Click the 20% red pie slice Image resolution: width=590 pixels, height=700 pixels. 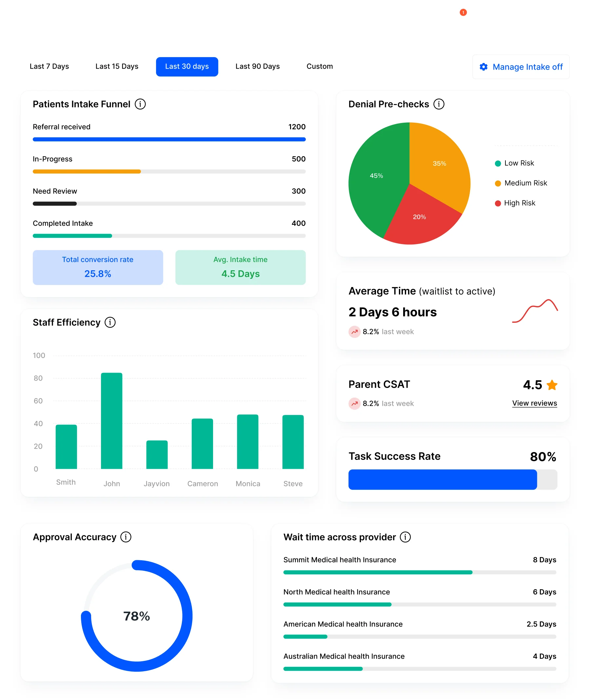pyautogui.click(x=420, y=217)
